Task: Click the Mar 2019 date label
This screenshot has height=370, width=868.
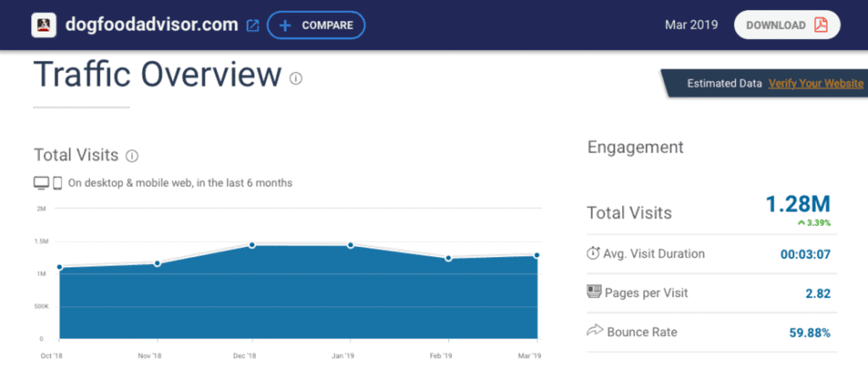Action: point(691,25)
